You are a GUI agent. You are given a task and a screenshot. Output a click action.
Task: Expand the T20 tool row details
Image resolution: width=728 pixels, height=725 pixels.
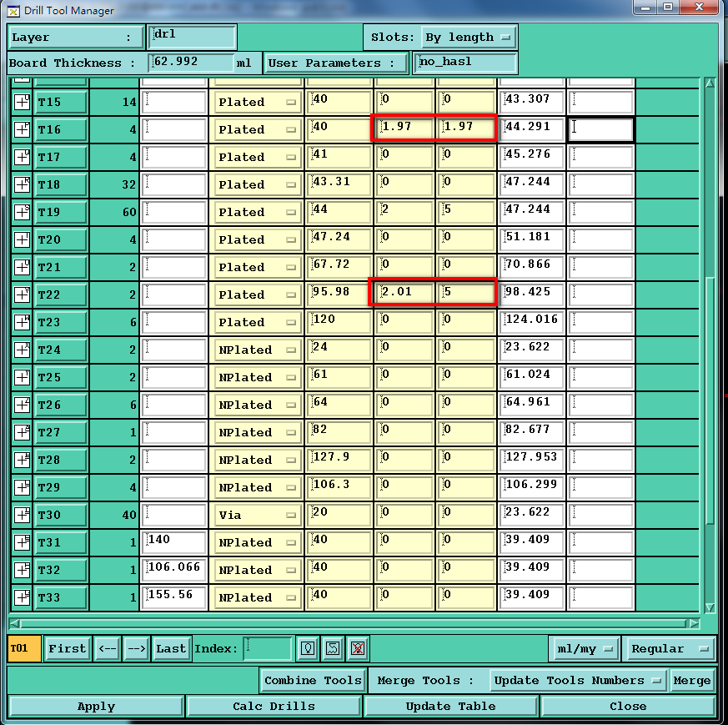pos(22,239)
